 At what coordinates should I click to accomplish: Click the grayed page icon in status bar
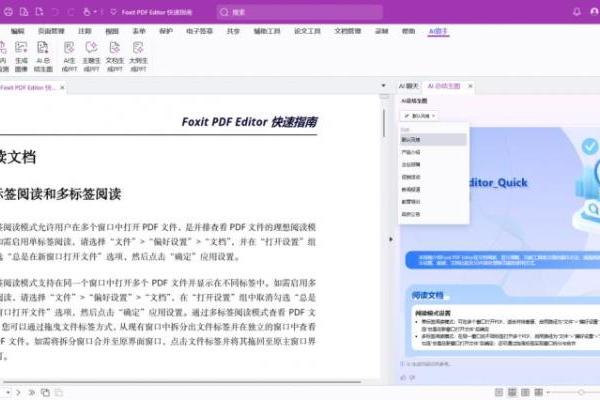point(59,392)
